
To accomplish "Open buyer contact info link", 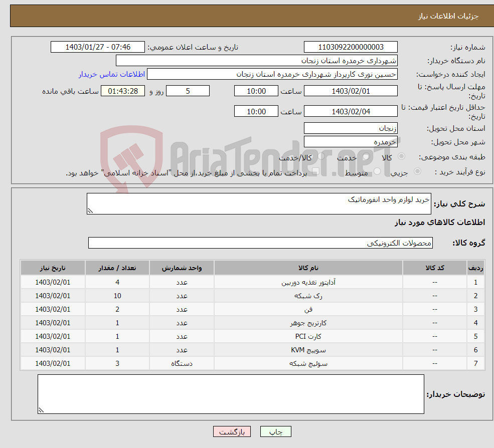I will 111,74.
